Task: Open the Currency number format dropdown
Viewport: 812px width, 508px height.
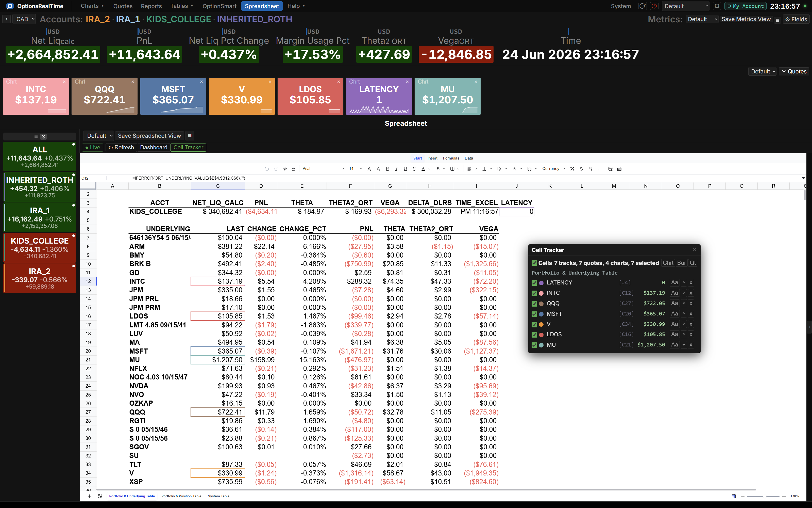Action: pyautogui.click(x=553, y=169)
